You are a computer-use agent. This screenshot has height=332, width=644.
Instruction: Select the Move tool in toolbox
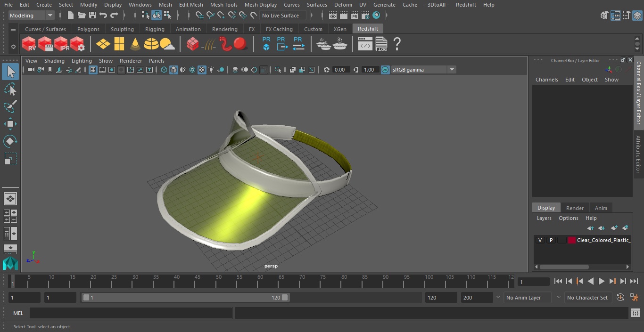[x=10, y=124]
